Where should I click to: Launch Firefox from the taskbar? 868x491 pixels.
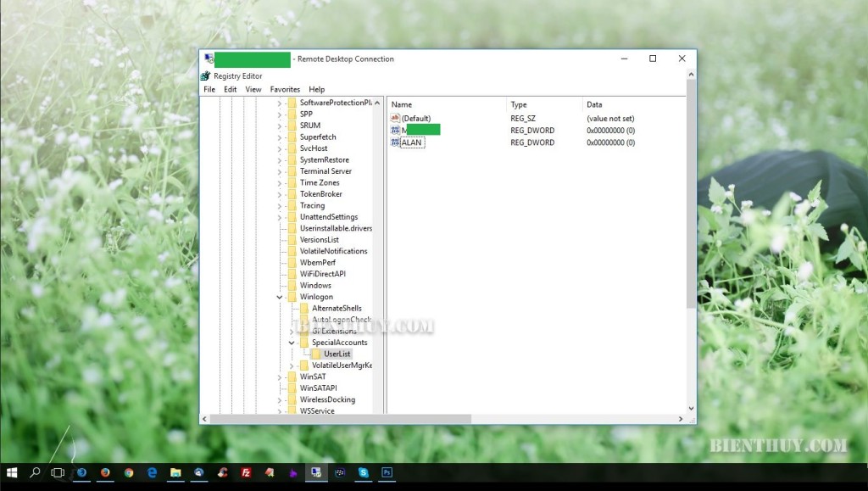[x=105, y=472]
